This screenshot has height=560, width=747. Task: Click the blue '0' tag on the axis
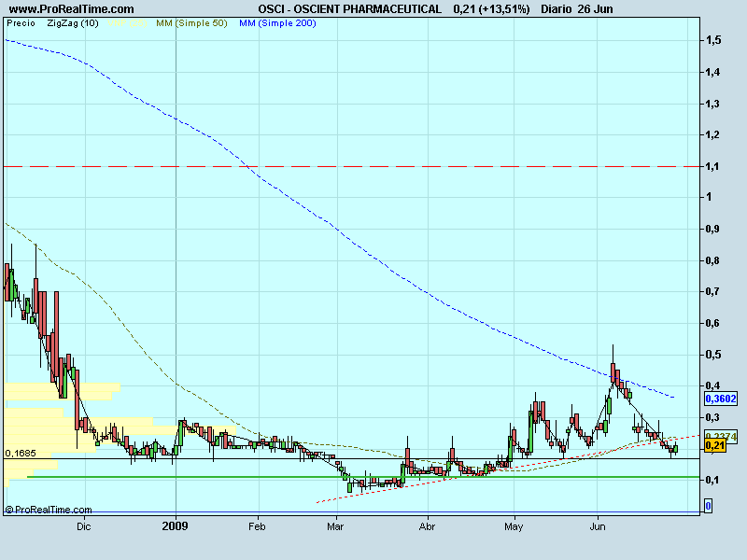coord(708,506)
